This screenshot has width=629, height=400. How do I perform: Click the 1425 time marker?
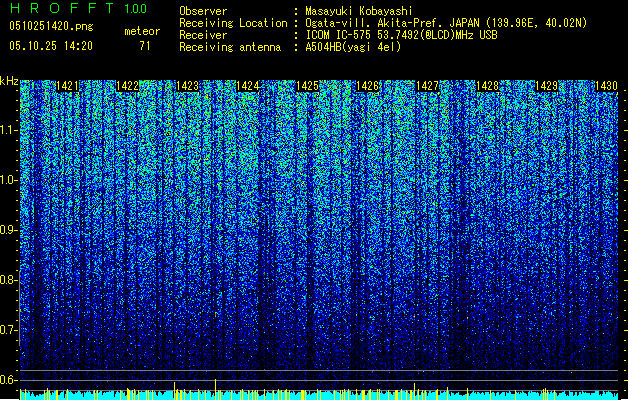[307, 86]
